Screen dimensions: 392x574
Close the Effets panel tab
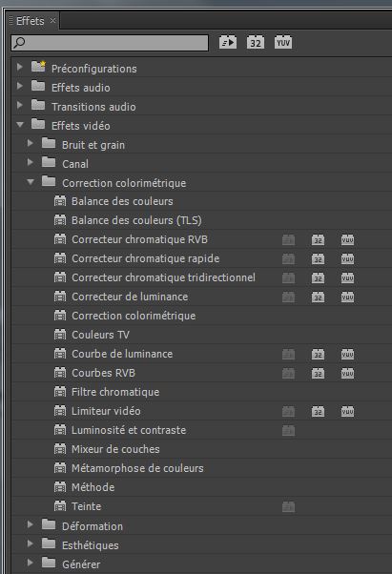[52, 21]
